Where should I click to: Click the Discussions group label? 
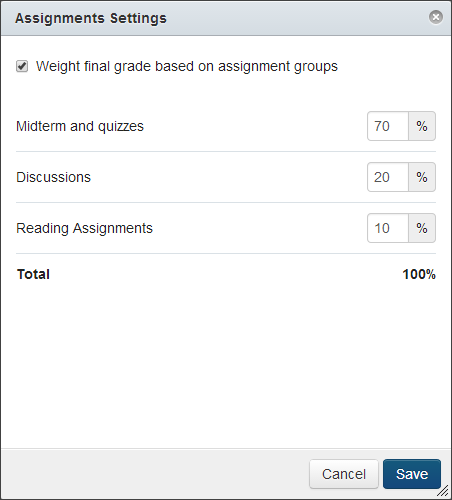[x=53, y=177]
